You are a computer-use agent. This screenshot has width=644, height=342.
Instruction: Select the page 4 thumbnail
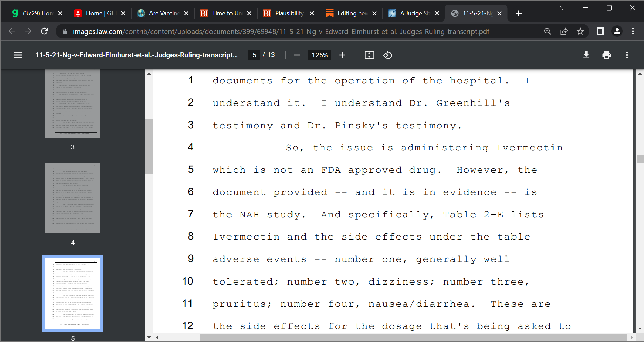[73, 198]
